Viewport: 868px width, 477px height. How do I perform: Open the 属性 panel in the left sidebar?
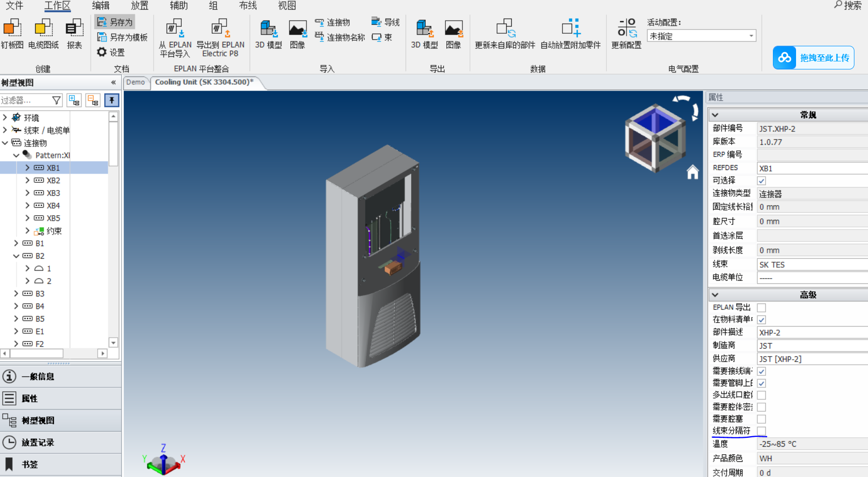pos(60,399)
